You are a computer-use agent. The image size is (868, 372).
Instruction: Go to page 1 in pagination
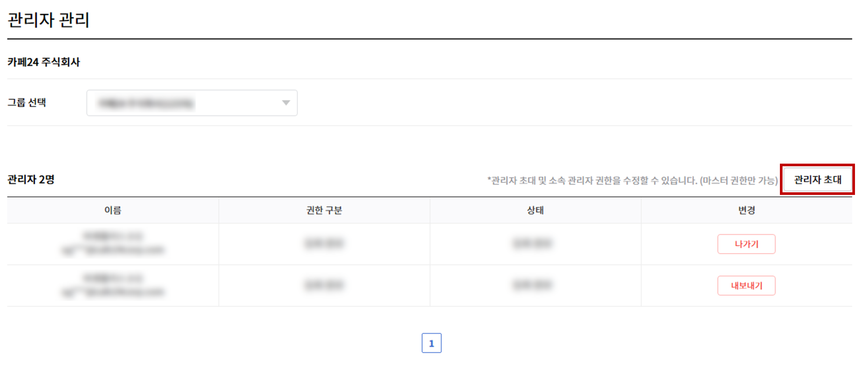[x=431, y=343]
